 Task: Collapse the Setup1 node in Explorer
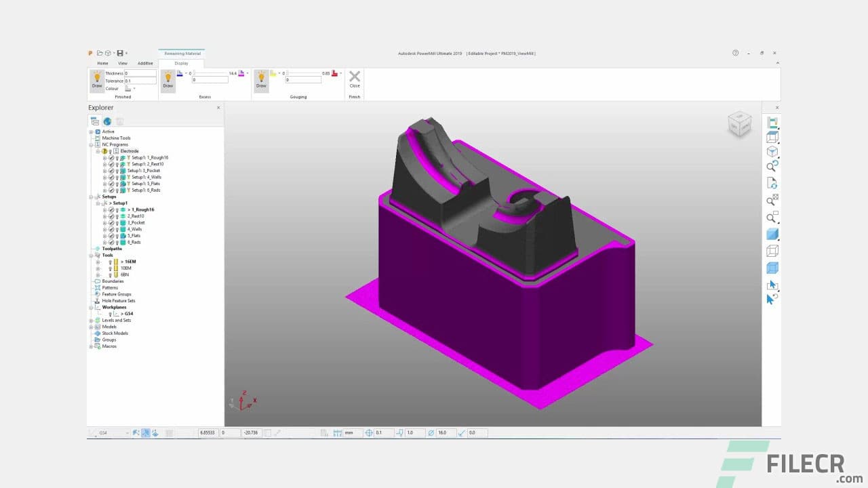click(98, 203)
